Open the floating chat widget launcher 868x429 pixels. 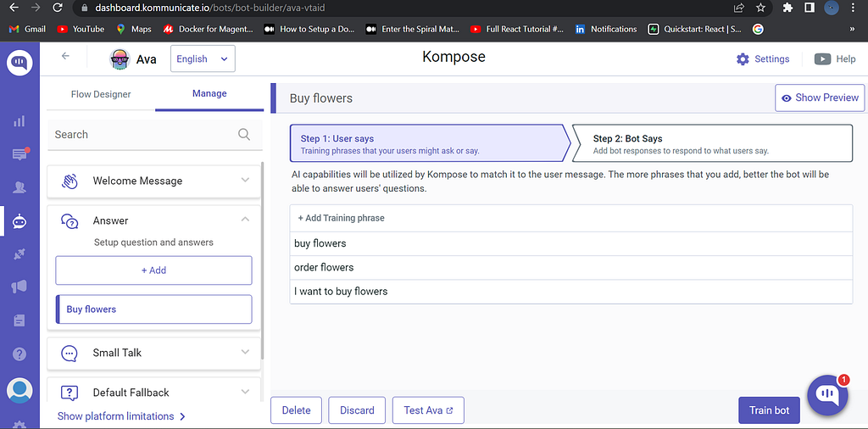827,395
